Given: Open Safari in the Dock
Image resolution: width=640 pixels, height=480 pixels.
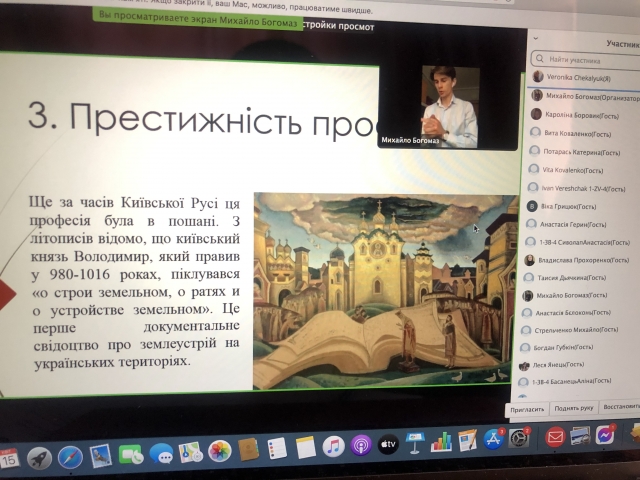Looking at the screenshot, I should click(70, 457).
